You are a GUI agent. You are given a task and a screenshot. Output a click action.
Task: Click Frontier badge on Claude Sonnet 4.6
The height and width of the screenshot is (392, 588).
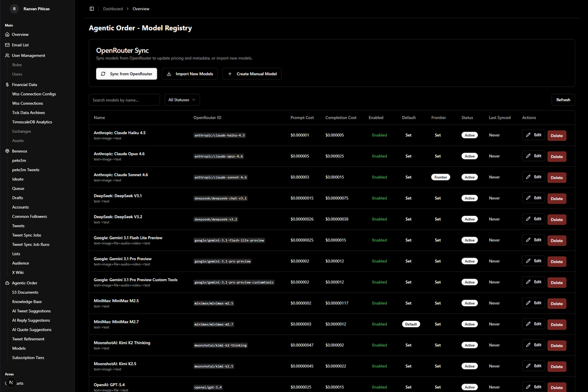click(441, 177)
